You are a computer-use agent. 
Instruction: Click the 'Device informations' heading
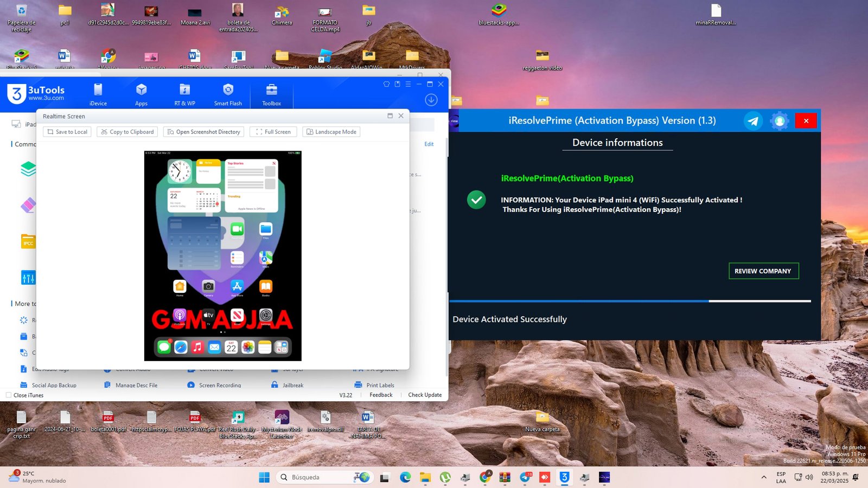point(617,143)
